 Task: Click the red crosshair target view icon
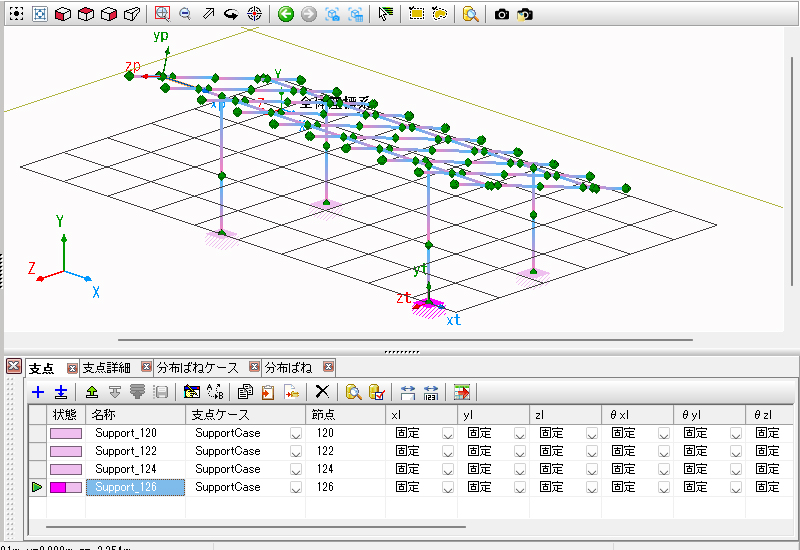coord(255,15)
